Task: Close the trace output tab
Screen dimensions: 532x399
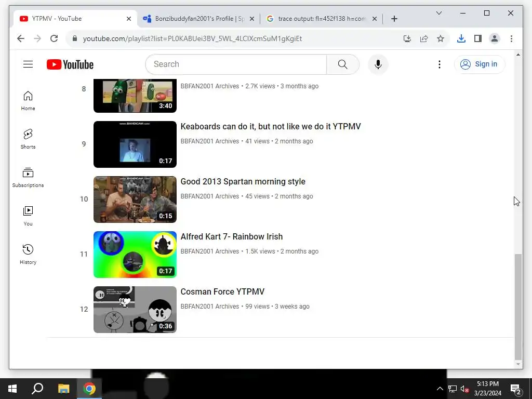Action: click(x=375, y=19)
